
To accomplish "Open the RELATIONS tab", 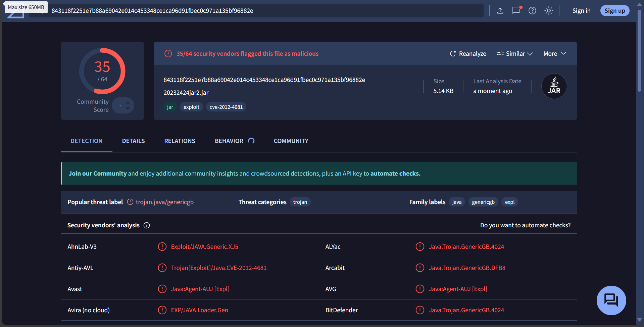I will coord(180,141).
